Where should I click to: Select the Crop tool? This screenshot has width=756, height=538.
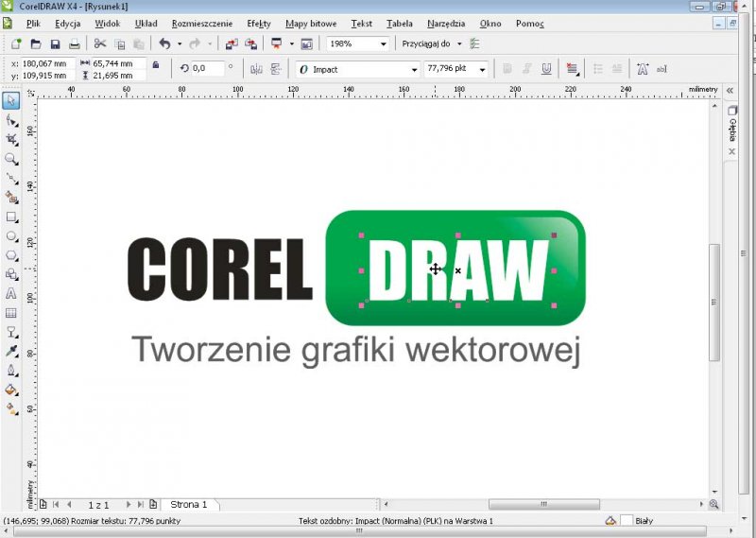(x=11, y=140)
